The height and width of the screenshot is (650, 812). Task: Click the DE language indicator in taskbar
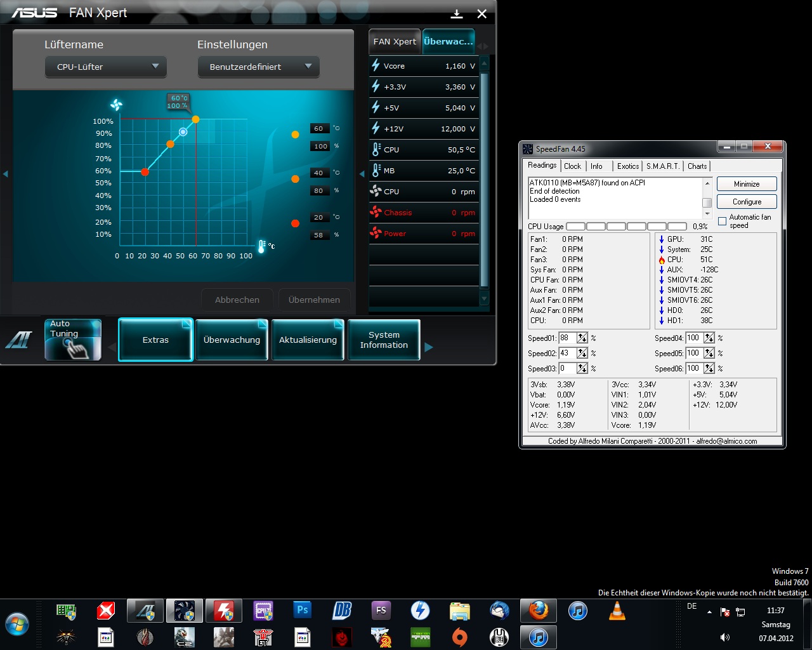(691, 606)
